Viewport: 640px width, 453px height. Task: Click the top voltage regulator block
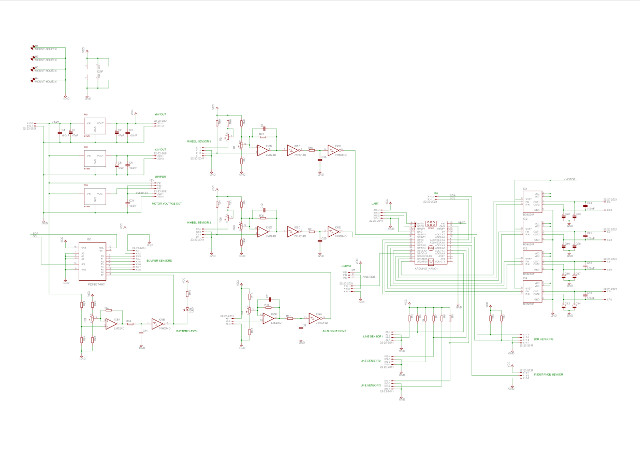96,127
